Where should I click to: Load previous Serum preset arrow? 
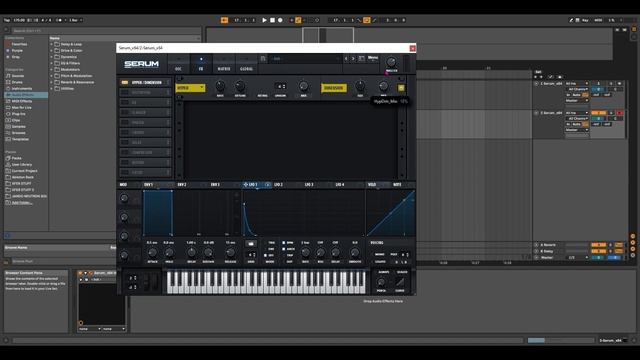pos(346,59)
